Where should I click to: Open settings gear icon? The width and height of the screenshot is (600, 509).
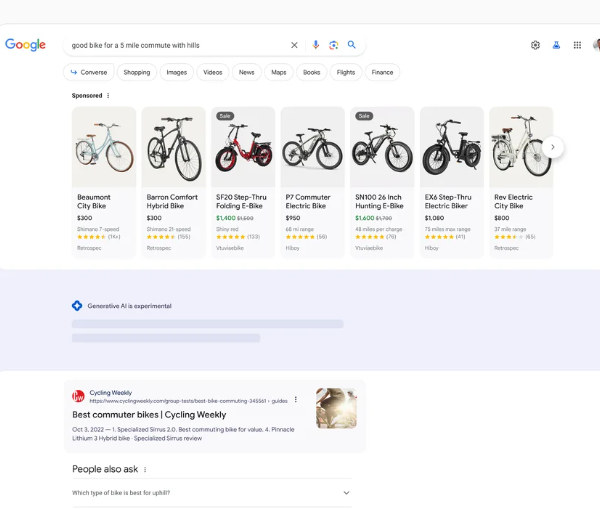point(535,45)
